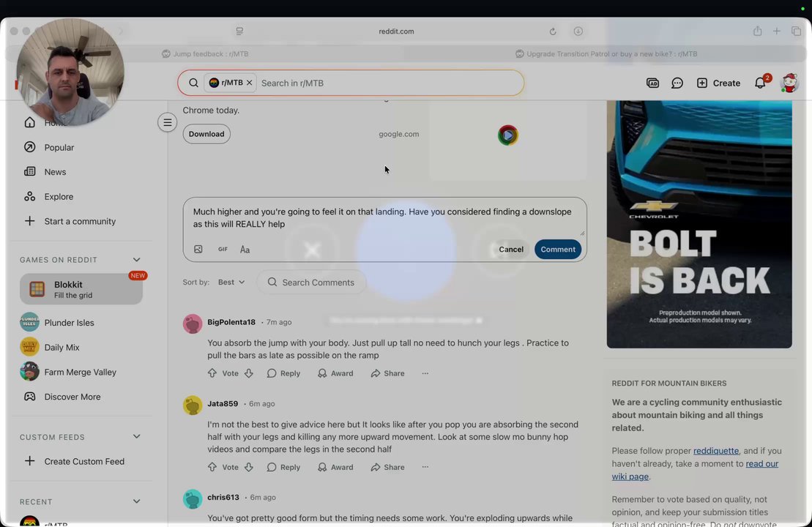
Task: Show text formatting options Aa
Action: (245, 250)
